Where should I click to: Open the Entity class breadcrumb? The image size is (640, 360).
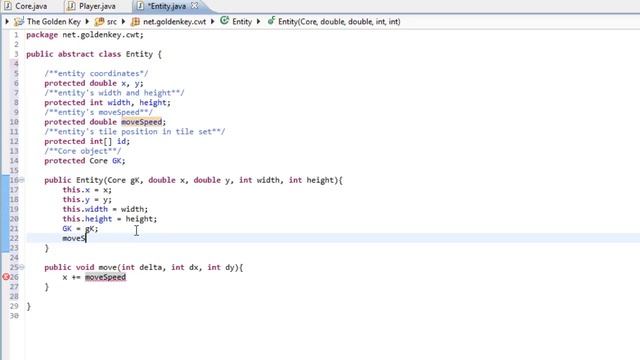[242, 22]
